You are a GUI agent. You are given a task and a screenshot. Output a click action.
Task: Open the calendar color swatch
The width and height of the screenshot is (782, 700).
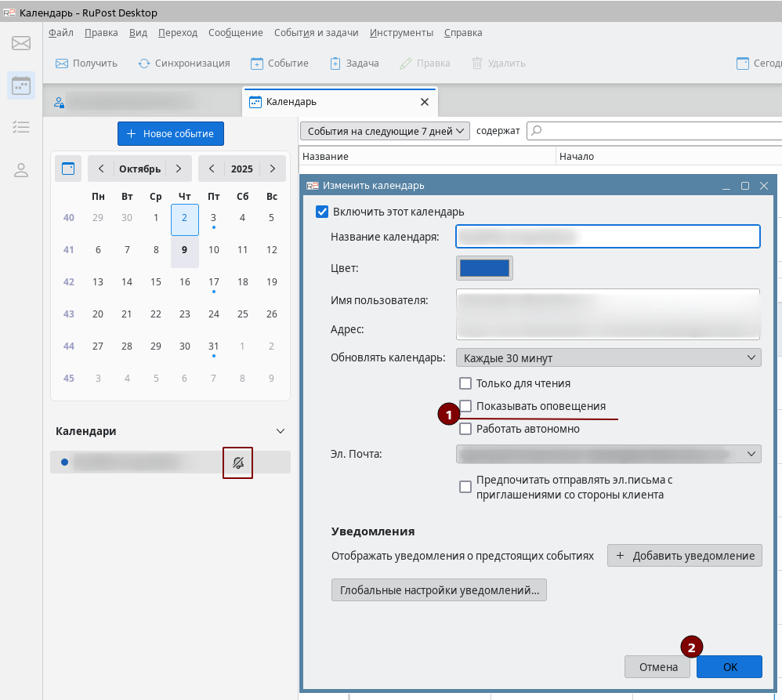[484, 268]
